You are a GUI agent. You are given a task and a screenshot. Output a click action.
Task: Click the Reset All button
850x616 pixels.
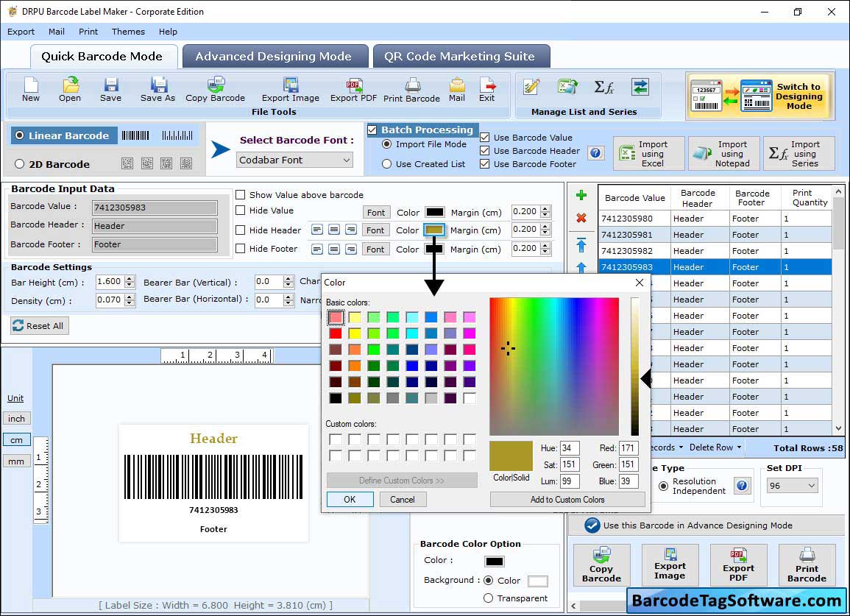[40, 326]
